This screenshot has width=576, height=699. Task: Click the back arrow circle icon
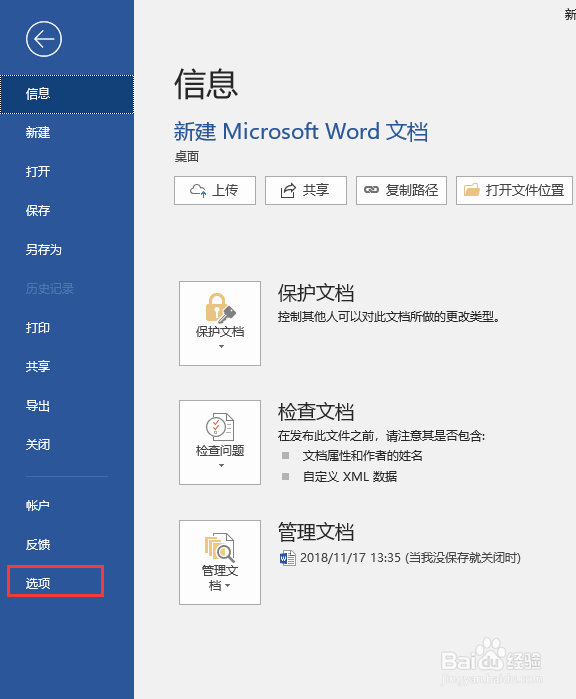click(x=44, y=39)
